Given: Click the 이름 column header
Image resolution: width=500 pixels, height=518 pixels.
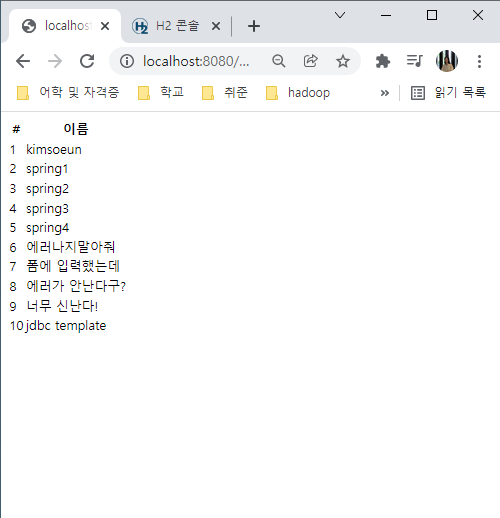Looking at the screenshot, I should point(76,129).
